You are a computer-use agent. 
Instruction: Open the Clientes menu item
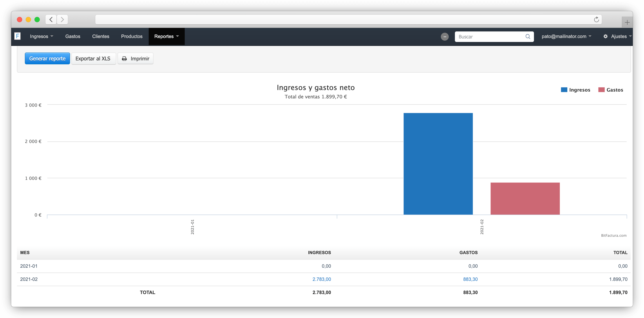(x=101, y=36)
